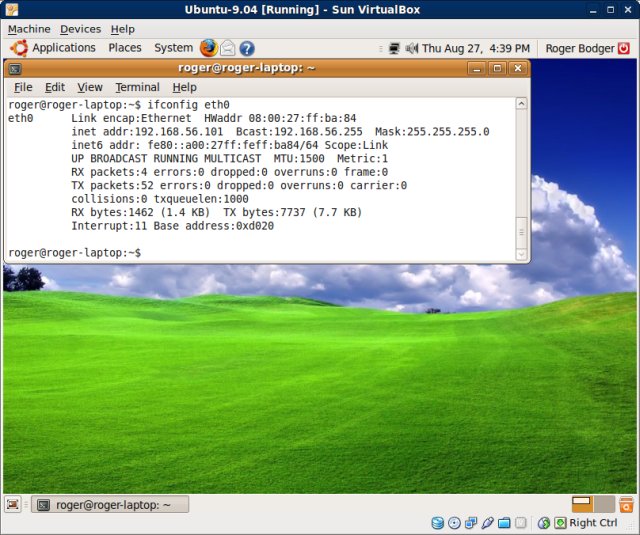Click the terminal scrollbar up arrow
640x535 pixels.
tap(521, 104)
